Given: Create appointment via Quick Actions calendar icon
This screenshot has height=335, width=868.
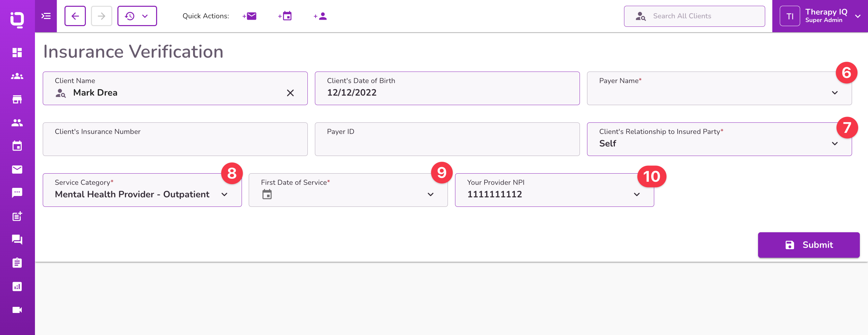Looking at the screenshot, I should point(285,16).
